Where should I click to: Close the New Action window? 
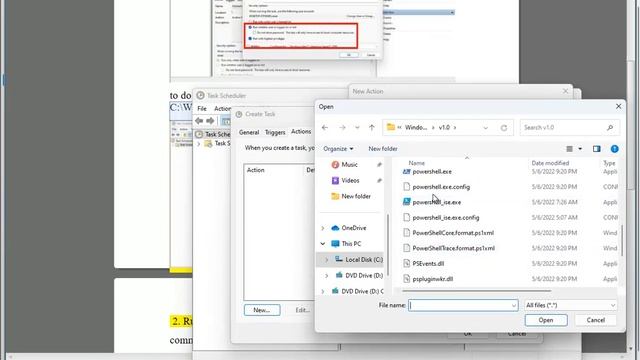coord(565,91)
